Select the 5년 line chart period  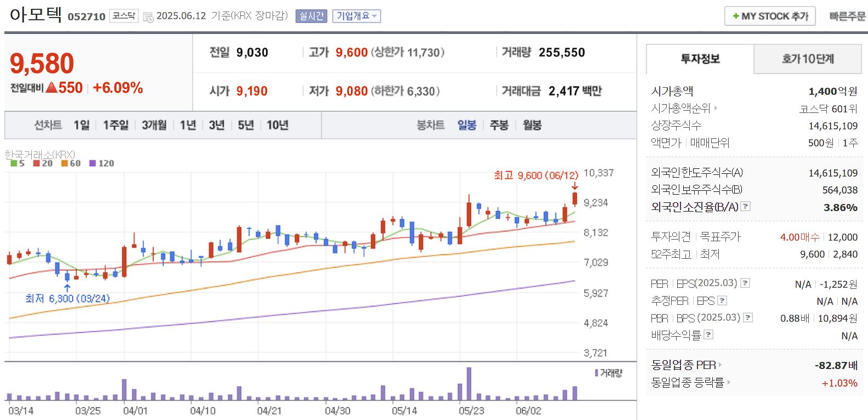(x=246, y=125)
